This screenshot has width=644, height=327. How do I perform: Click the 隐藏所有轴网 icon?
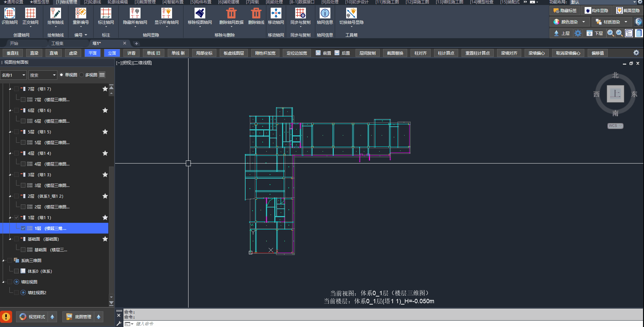135,13
